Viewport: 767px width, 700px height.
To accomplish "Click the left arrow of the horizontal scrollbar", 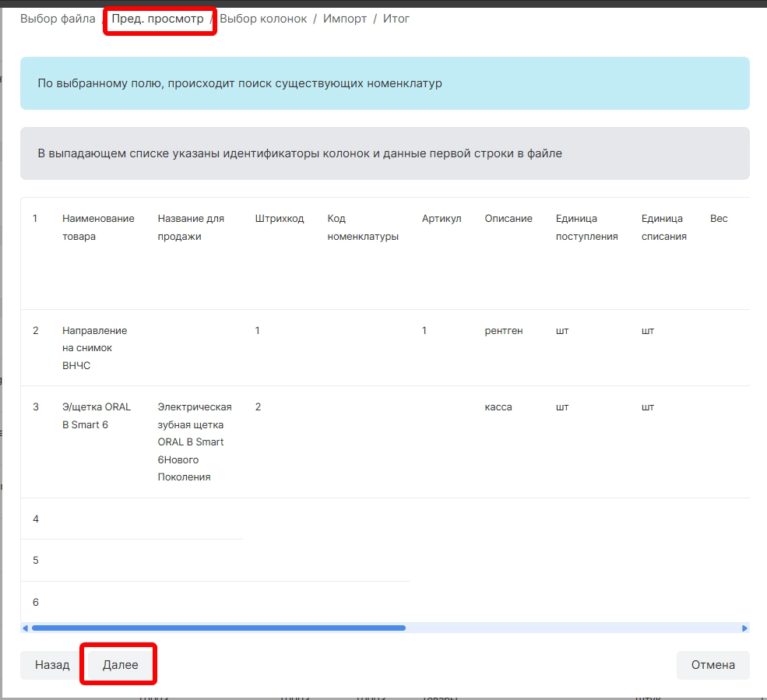I will point(25,628).
